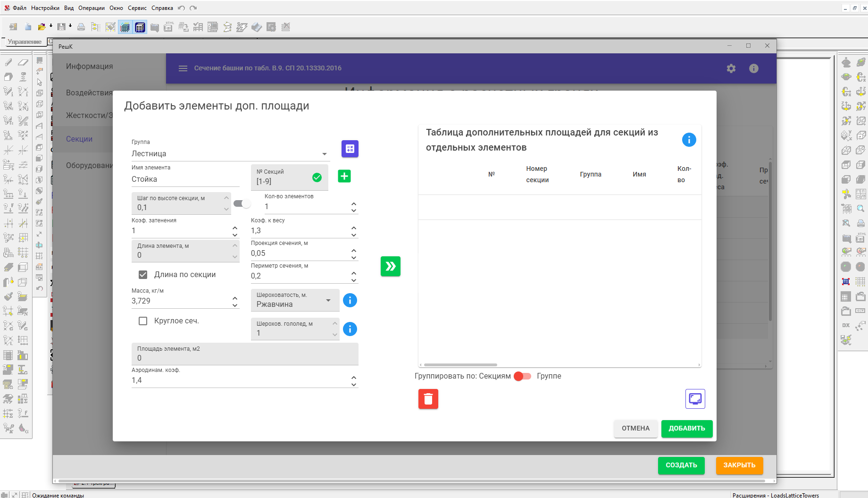Click the ОТМЕНА button
The image size is (868, 498).
pyautogui.click(x=635, y=429)
